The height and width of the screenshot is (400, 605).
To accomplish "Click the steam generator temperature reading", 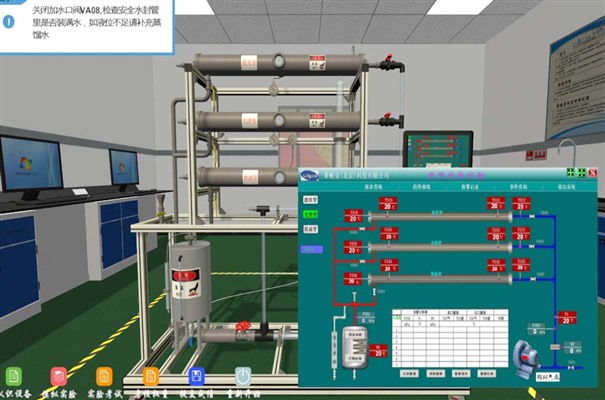I will tap(379, 351).
